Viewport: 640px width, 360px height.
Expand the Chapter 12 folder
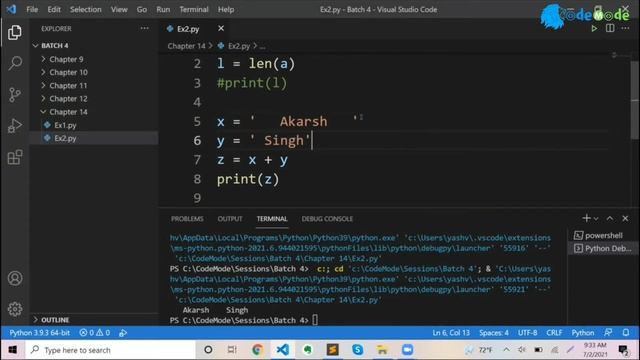click(68, 99)
